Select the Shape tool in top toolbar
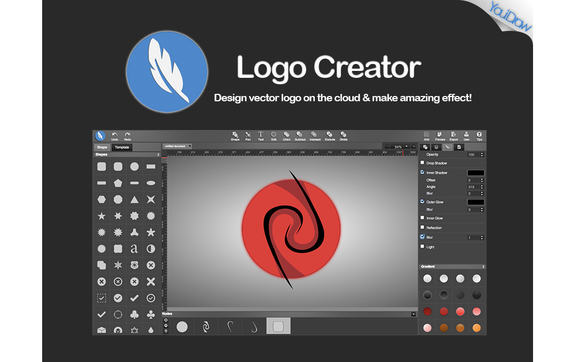The width and height of the screenshot is (580, 362). [x=235, y=136]
